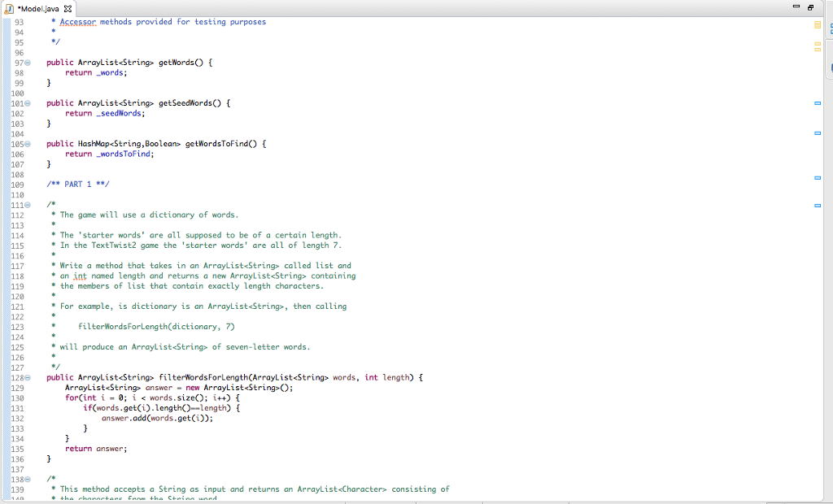Screen dimensions: 833x504
Task: Minimize the editor area
Action: pos(796,7)
